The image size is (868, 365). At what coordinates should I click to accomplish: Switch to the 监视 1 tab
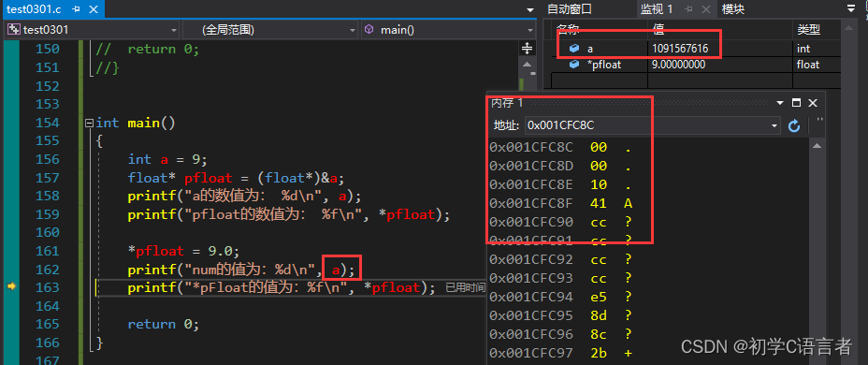pyautogui.click(x=657, y=8)
